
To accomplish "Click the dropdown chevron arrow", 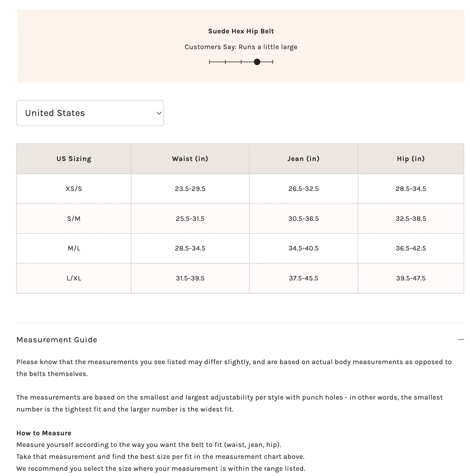I will tap(159, 113).
